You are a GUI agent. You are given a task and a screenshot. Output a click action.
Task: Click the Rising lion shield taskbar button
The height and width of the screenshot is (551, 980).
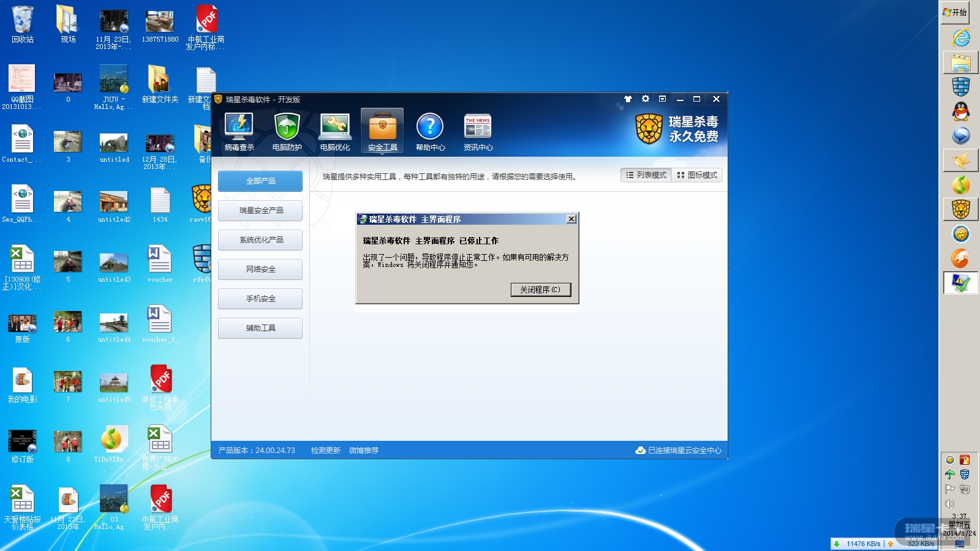[x=961, y=209]
